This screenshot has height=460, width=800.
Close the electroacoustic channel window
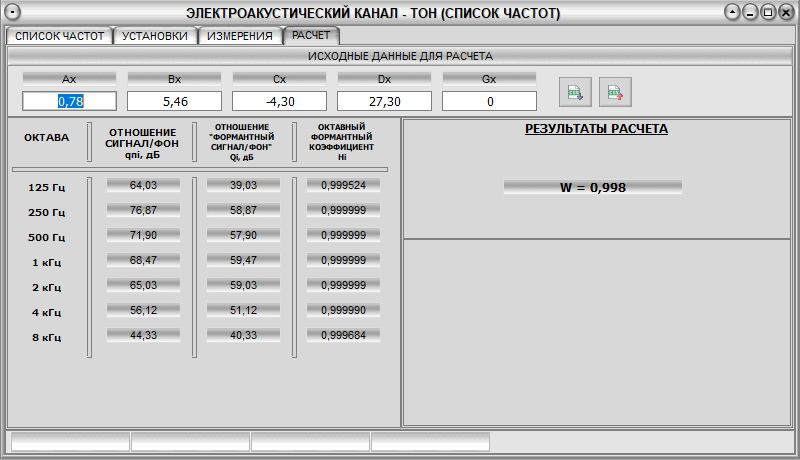click(785, 13)
